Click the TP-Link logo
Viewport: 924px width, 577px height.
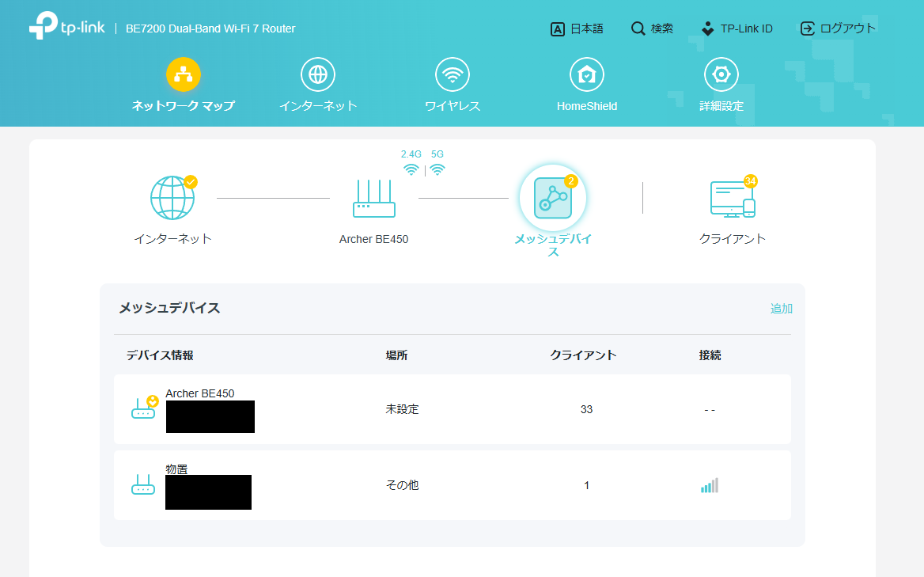coord(67,27)
